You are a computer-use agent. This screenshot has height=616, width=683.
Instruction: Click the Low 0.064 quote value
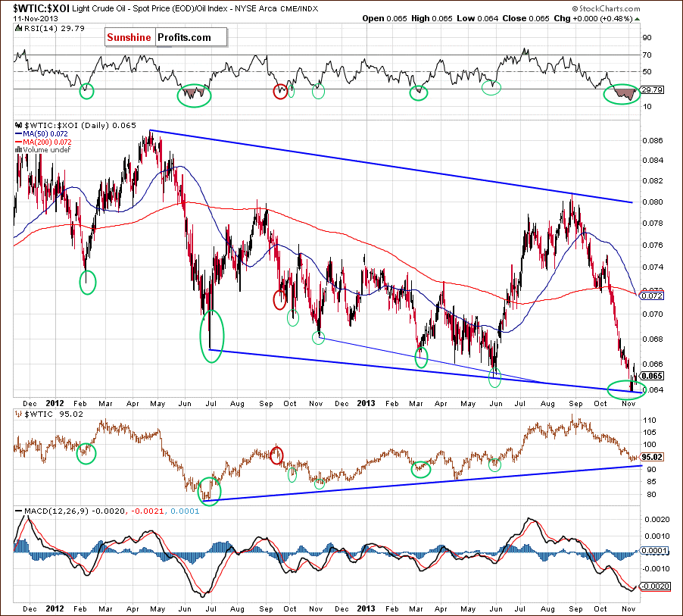click(477, 19)
